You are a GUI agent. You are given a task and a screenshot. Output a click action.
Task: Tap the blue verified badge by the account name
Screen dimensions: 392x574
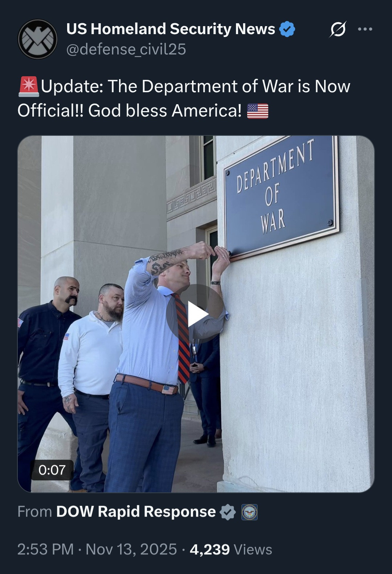[287, 29]
